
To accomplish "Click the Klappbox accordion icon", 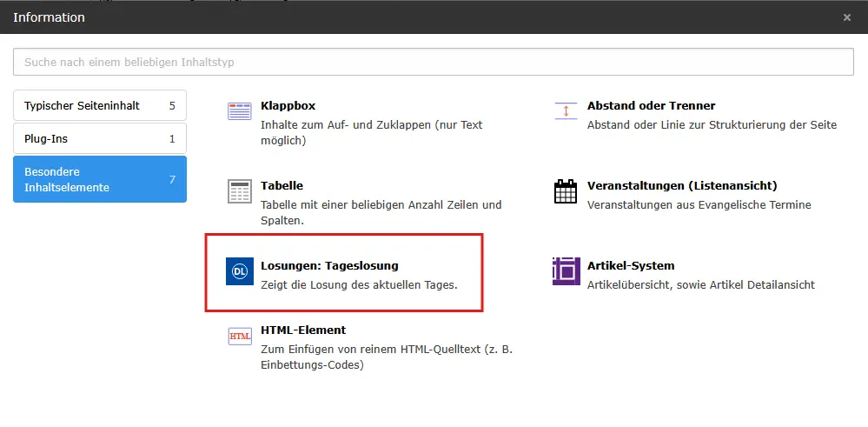I will (x=239, y=111).
